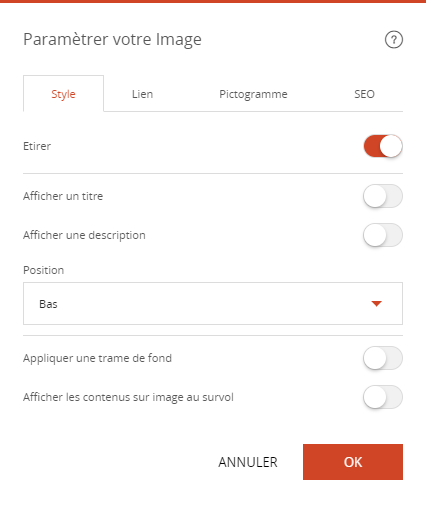Switch to the Style tab
Viewport: 426px width, 505px height.
(63, 94)
